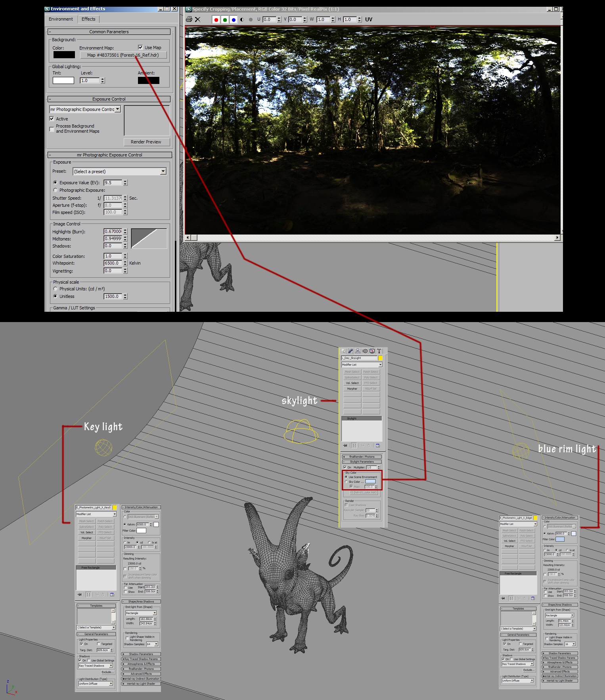Toggle the Active exposure control checkbox
605x700 pixels.
point(52,118)
